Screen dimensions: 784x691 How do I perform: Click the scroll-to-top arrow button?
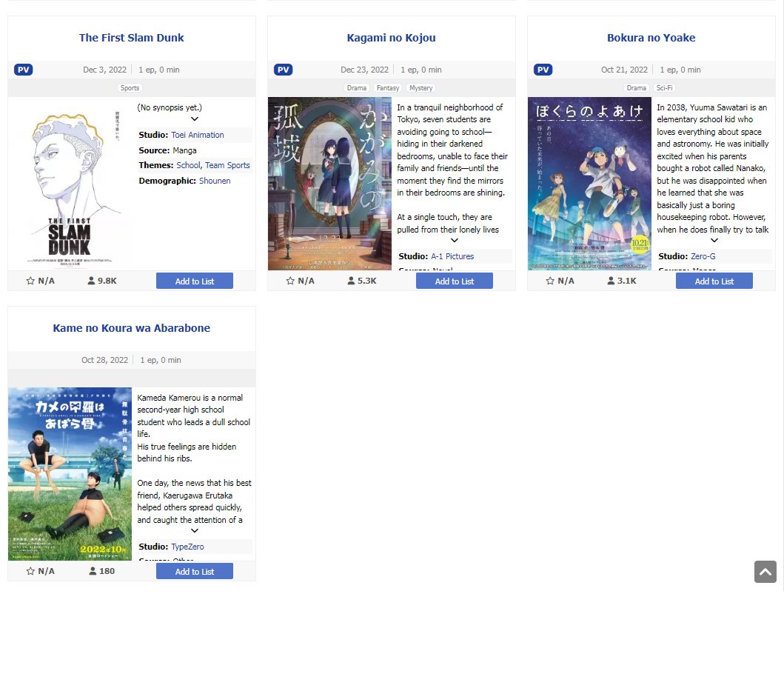[765, 572]
